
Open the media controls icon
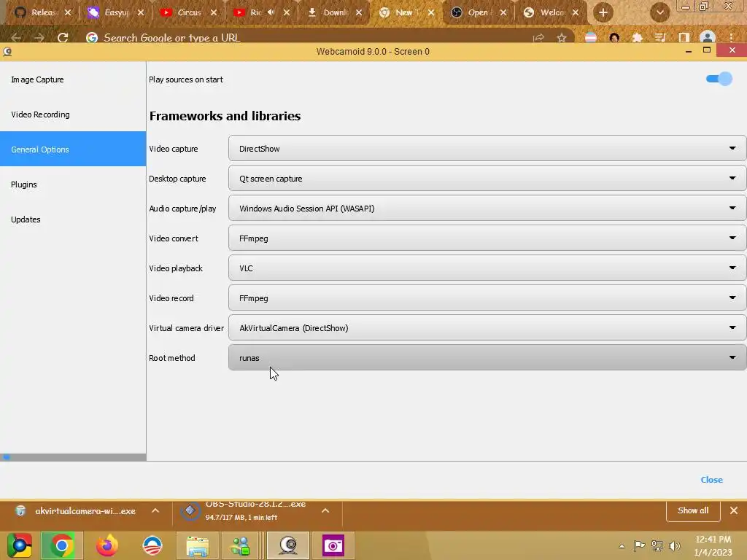pyautogui.click(x=660, y=38)
